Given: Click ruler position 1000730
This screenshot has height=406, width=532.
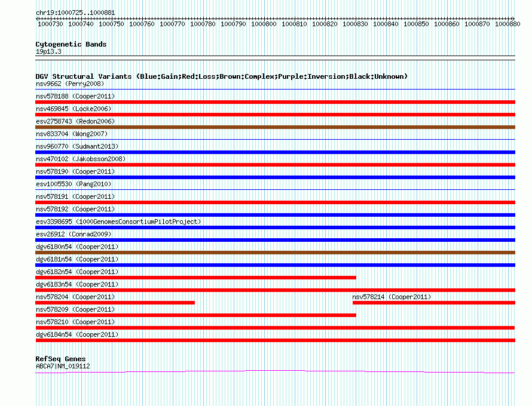Looking at the screenshot, I should 50,24.
